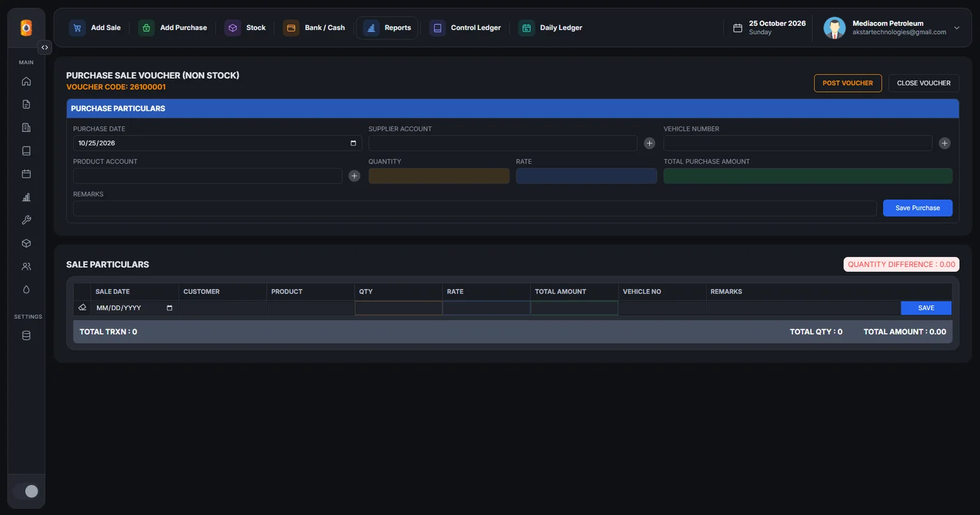Collapse the sidebar with the arrows button

pos(45,47)
